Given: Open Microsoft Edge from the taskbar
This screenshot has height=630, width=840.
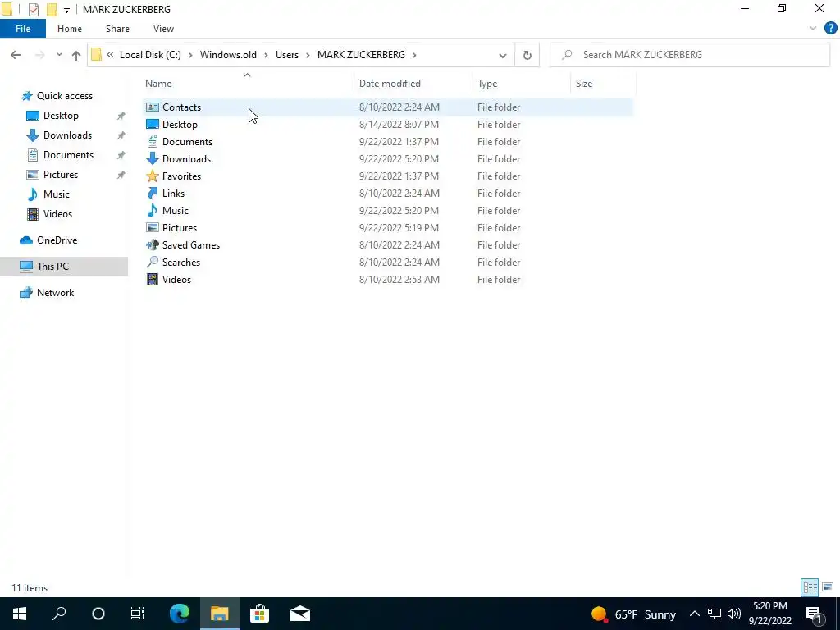Looking at the screenshot, I should click(180, 614).
